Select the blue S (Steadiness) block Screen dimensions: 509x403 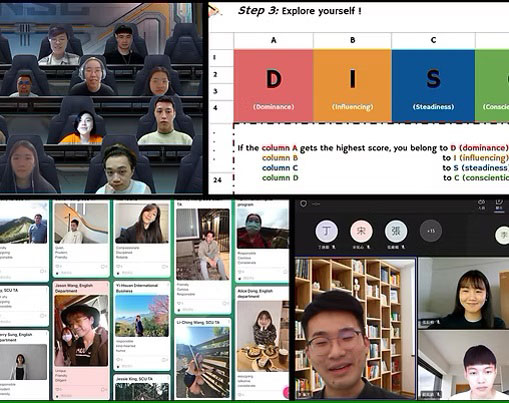433,85
